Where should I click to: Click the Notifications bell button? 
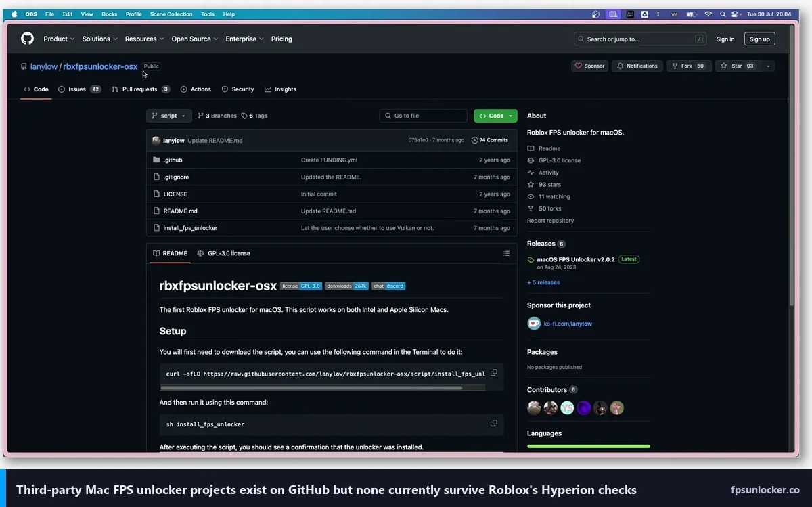pyautogui.click(x=637, y=66)
